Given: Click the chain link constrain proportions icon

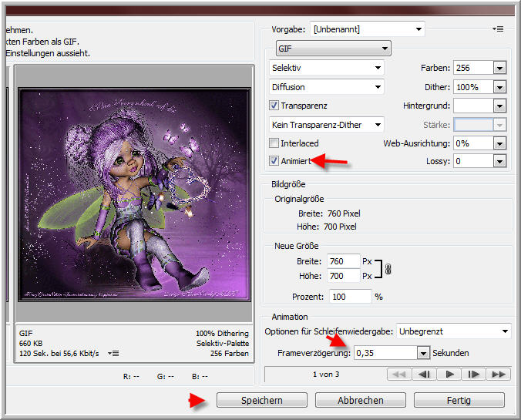Looking at the screenshot, I should (388, 269).
